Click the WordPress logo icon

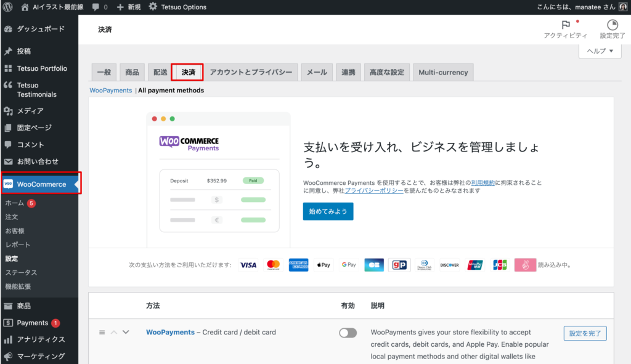click(8, 7)
